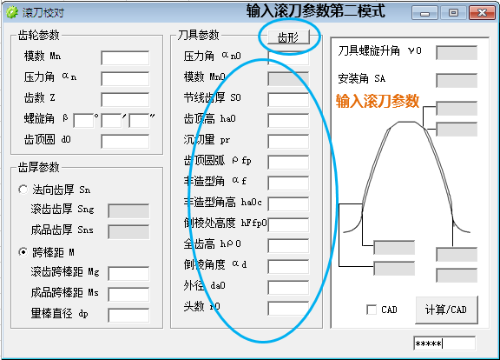Click the 外径 da0 input field
This screenshot has height=360, width=500.
[x=288, y=287]
